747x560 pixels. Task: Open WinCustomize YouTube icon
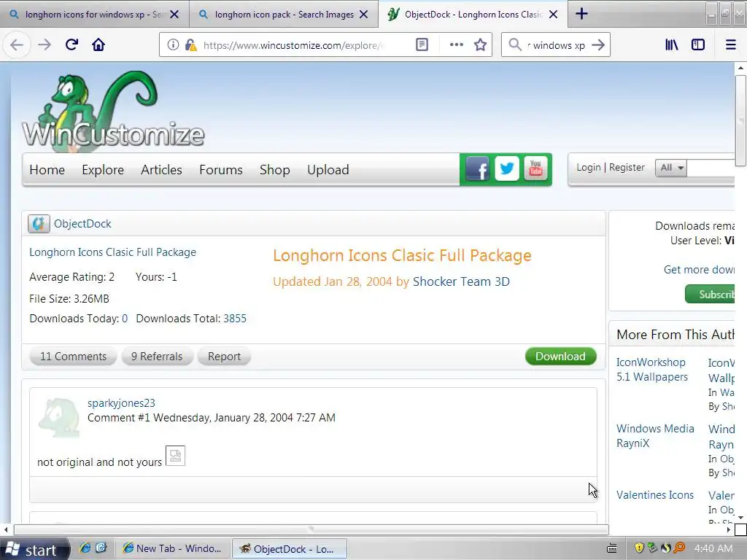[x=535, y=168]
